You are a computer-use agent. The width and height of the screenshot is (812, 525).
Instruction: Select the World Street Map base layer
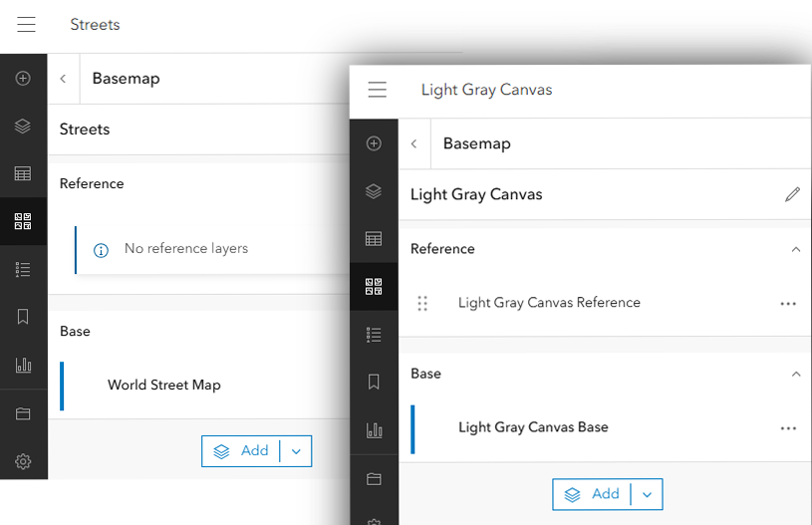click(164, 386)
